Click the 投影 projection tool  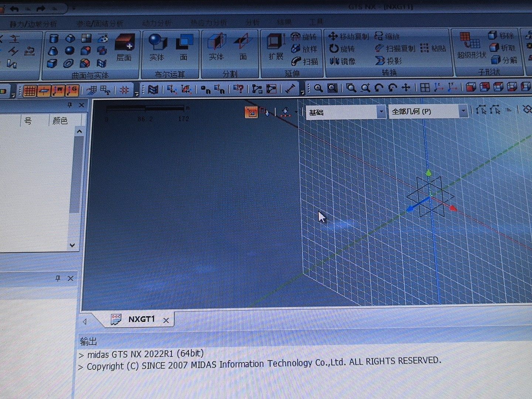tap(388, 61)
